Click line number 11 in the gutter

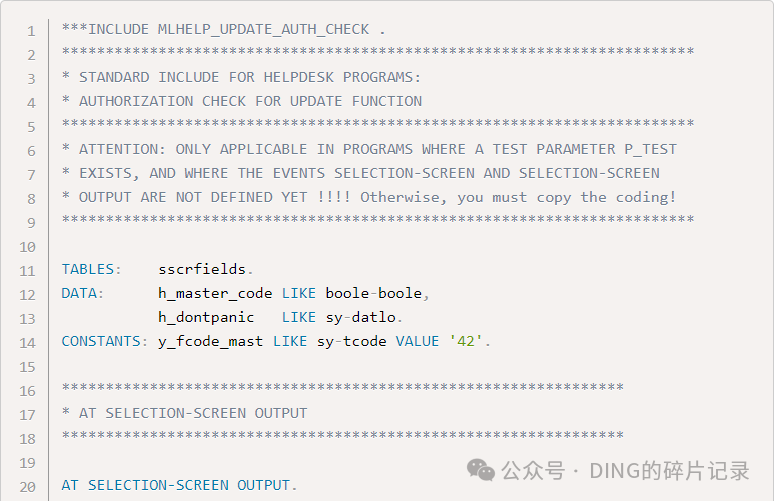pos(28,271)
